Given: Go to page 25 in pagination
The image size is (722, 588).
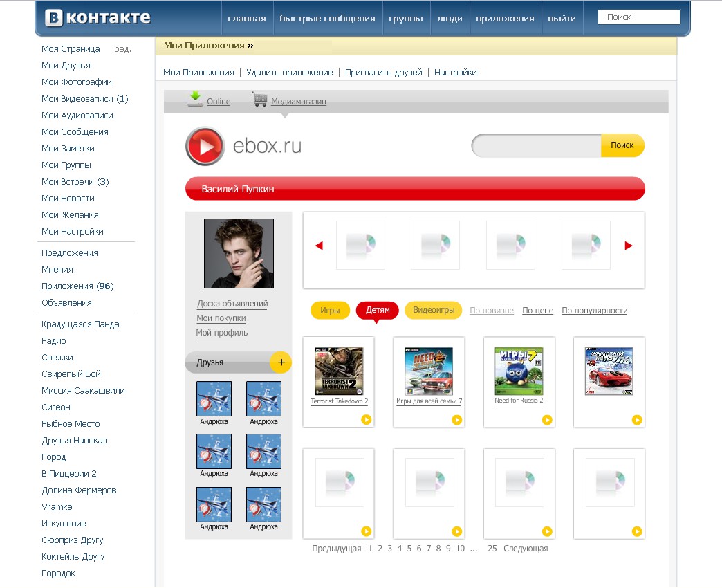Looking at the screenshot, I should point(492,549).
